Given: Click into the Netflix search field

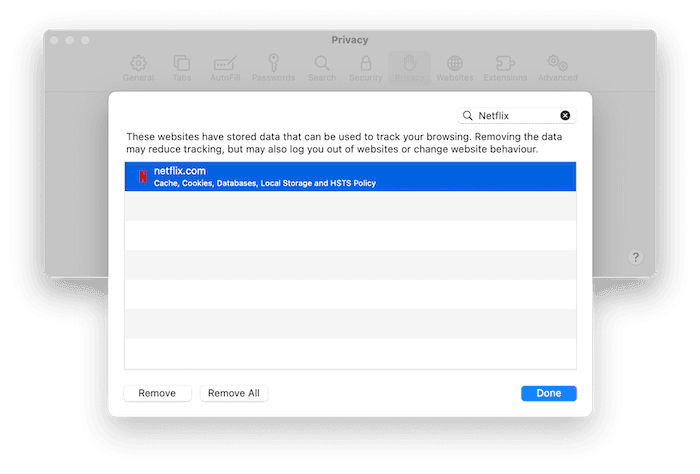Looking at the screenshot, I should pyautogui.click(x=517, y=116).
